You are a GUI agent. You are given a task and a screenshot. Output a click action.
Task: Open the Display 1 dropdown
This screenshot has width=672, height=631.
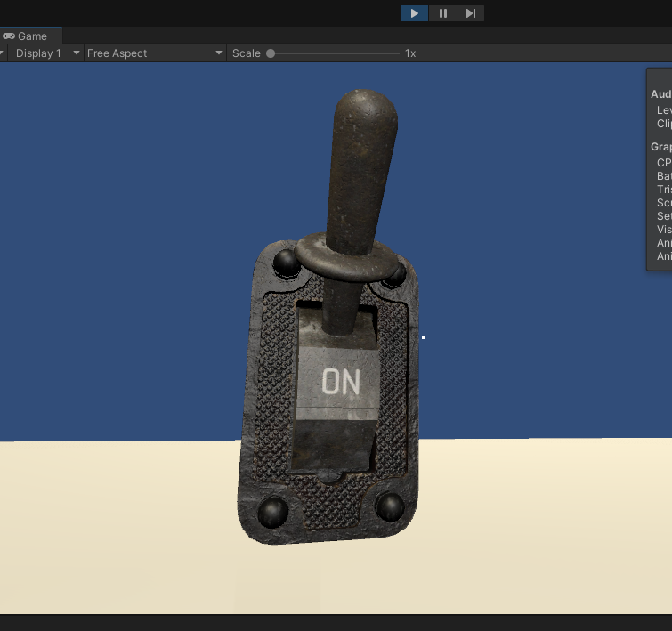[45, 53]
